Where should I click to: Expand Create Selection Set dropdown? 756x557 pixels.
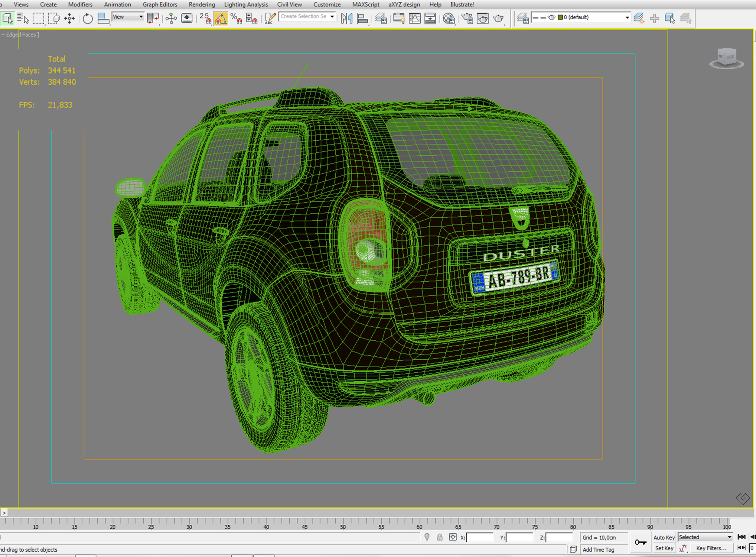pyautogui.click(x=332, y=17)
